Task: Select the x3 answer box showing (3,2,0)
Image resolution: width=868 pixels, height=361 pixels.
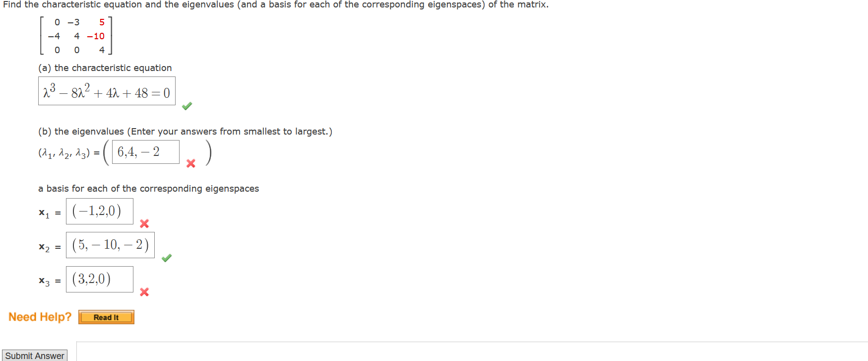Action: click(x=99, y=279)
